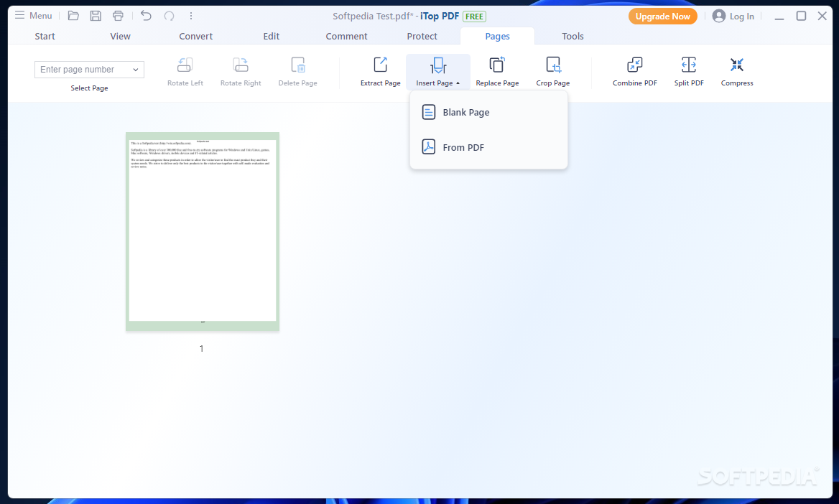Open the Edit tab
The height and width of the screenshot is (504, 839).
(x=272, y=36)
